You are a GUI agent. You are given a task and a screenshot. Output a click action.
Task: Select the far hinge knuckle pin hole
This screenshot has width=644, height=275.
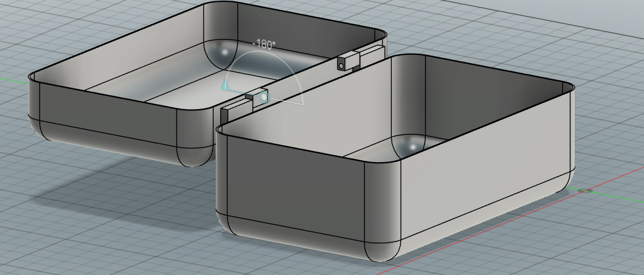(341, 64)
